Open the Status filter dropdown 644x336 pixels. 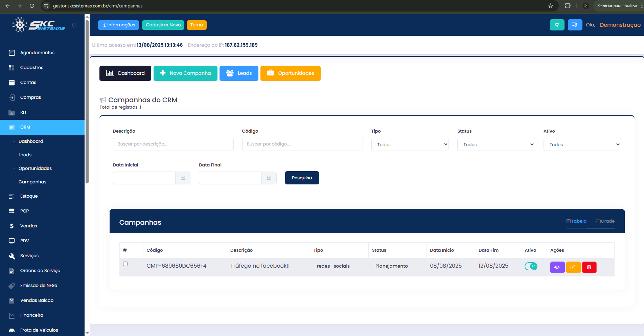(496, 144)
